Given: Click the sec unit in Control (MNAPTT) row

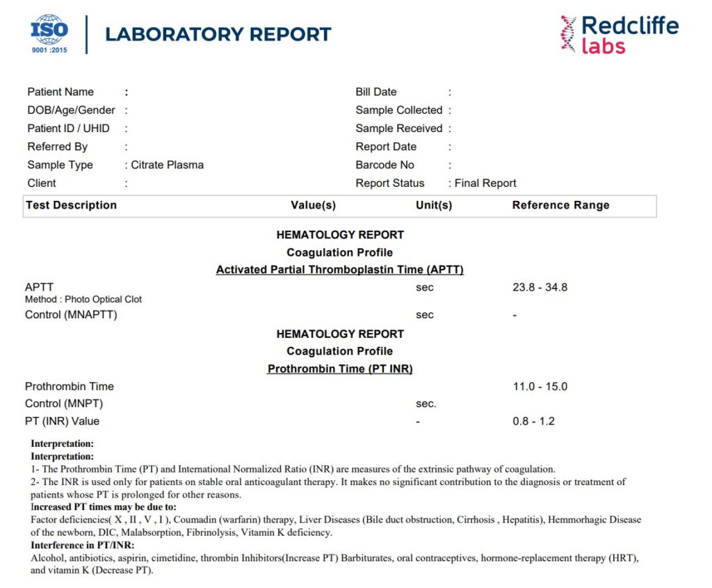Looking at the screenshot, I should click(x=425, y=315).
